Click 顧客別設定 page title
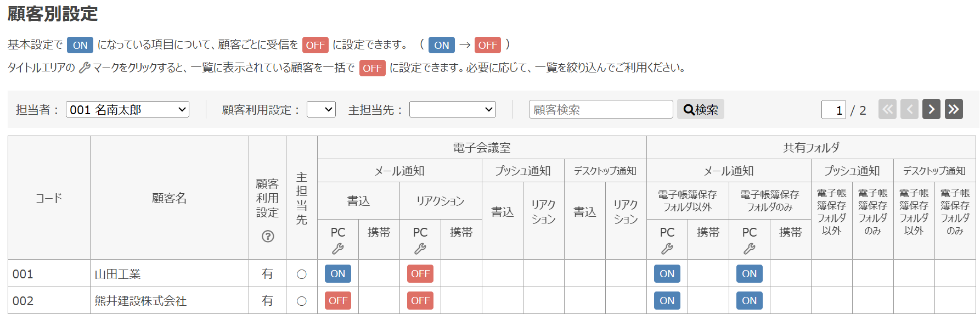 point(53,13)
